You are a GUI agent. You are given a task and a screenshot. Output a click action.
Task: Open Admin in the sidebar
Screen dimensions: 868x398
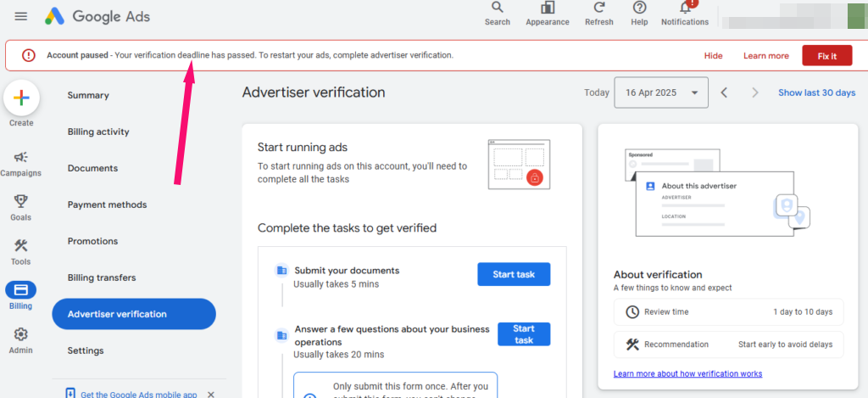coord(20,340)
